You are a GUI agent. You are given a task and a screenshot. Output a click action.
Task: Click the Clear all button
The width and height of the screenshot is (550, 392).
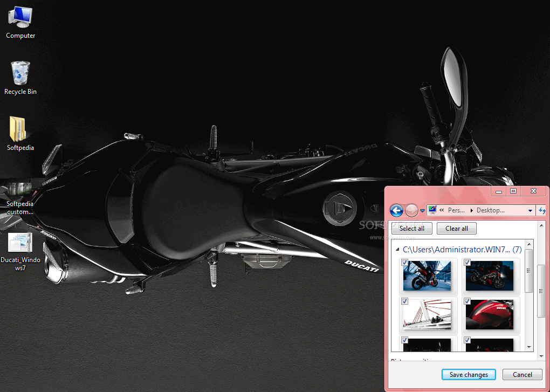[457, 228]
